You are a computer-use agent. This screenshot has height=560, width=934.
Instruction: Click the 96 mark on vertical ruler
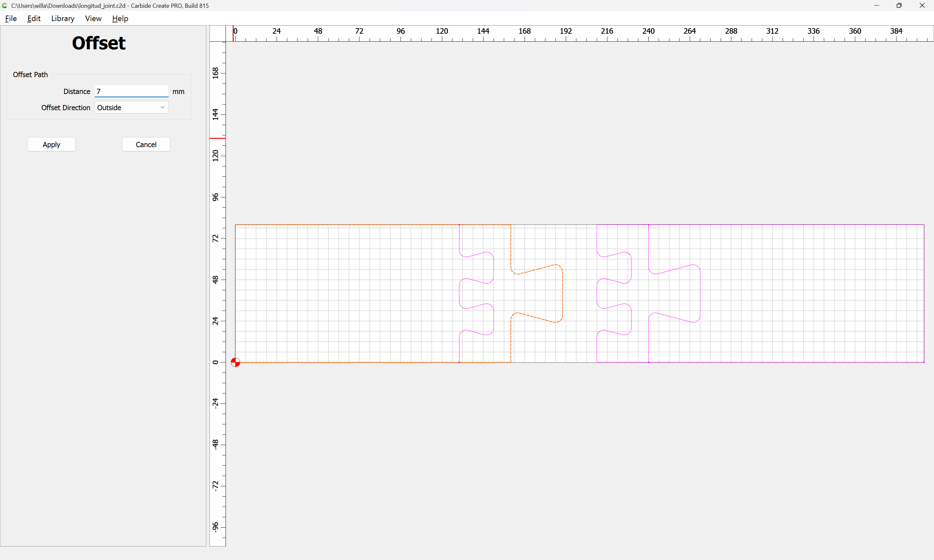click(x=215, y=197)
